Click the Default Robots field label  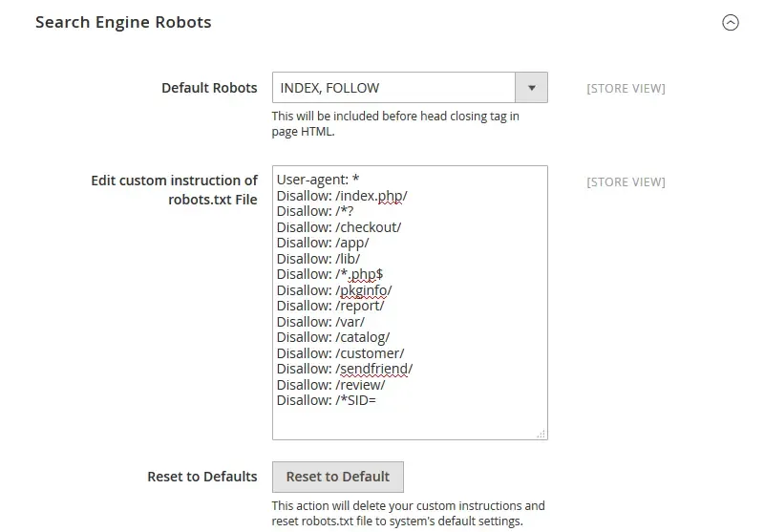click(x=209, y=88)
